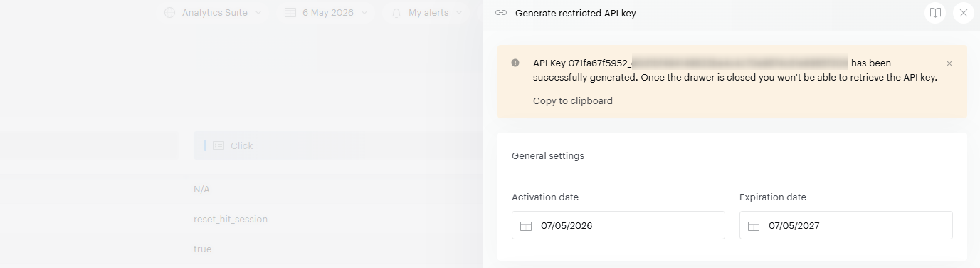The width and height of the screenshot is (980, 268).
Task: Click the link icon next to drawer title
Action: [501, 13]
